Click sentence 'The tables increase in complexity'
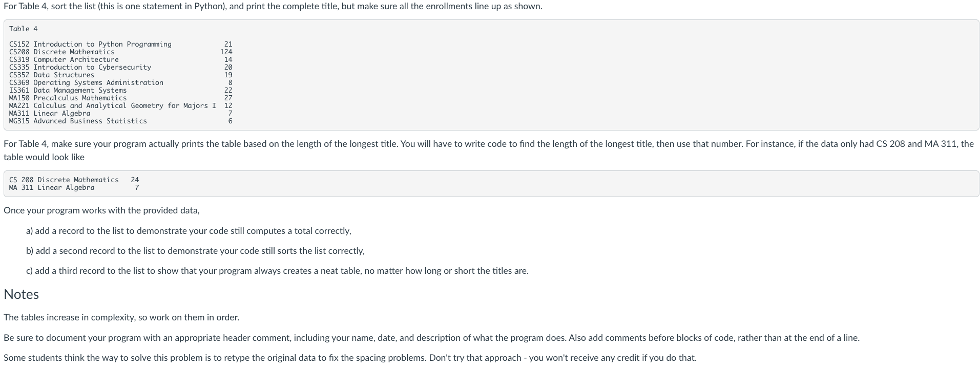 point(121,317)
